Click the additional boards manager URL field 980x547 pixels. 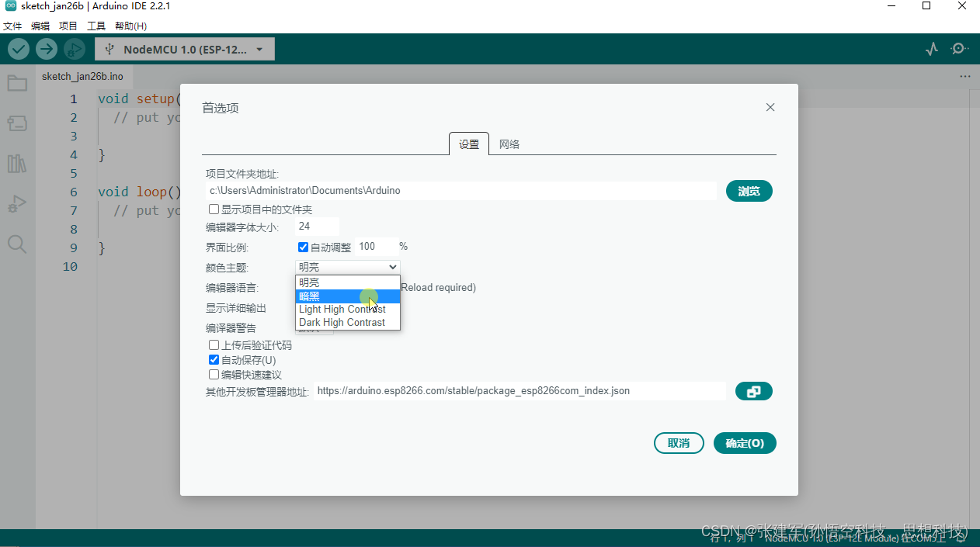tap(520, 391)
